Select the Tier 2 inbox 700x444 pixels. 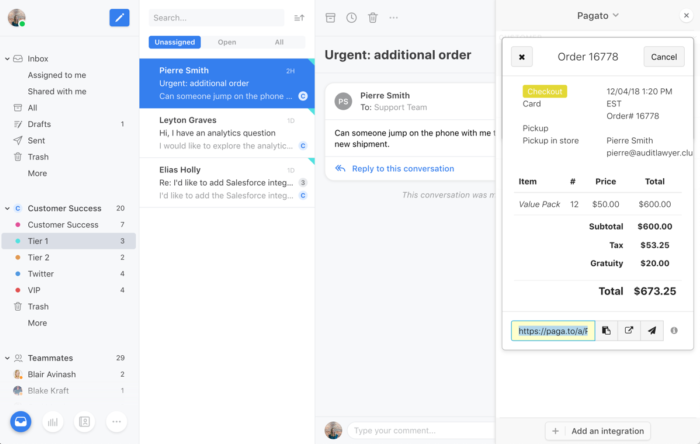pyautogui.click(x=69, y=257)
